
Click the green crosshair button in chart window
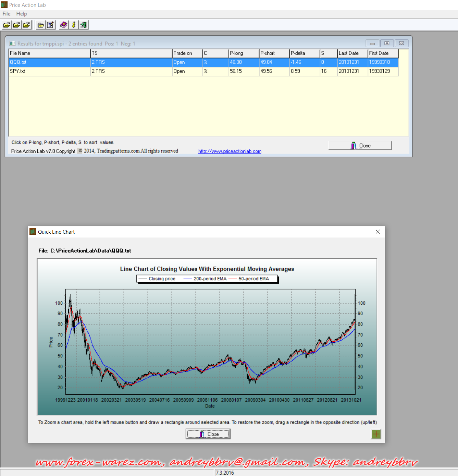[x=376, y=434]
